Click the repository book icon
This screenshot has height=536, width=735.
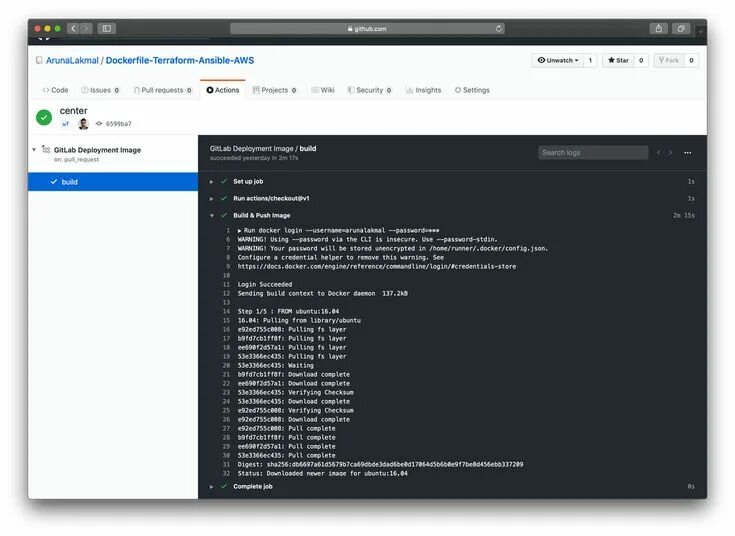tap(39, 60)
